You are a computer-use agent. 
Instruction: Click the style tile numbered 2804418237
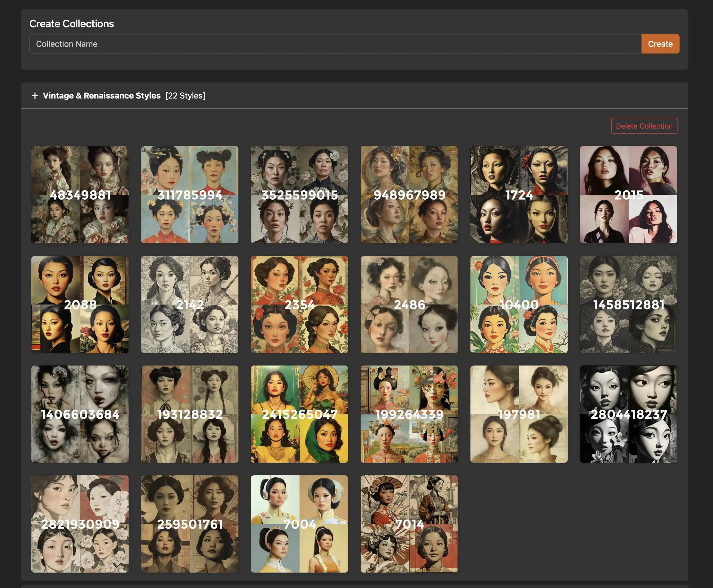(x=629, y=413)
